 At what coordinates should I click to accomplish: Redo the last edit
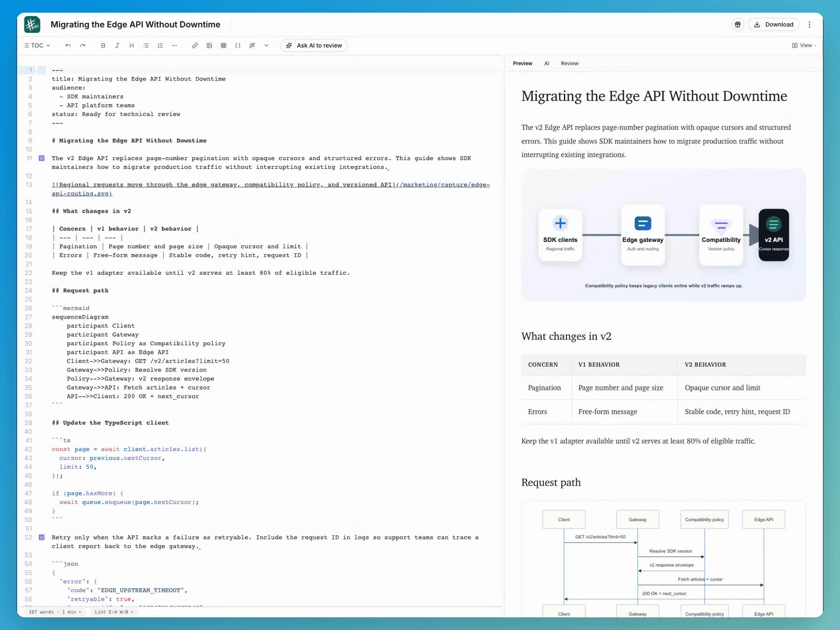(82, 45)
